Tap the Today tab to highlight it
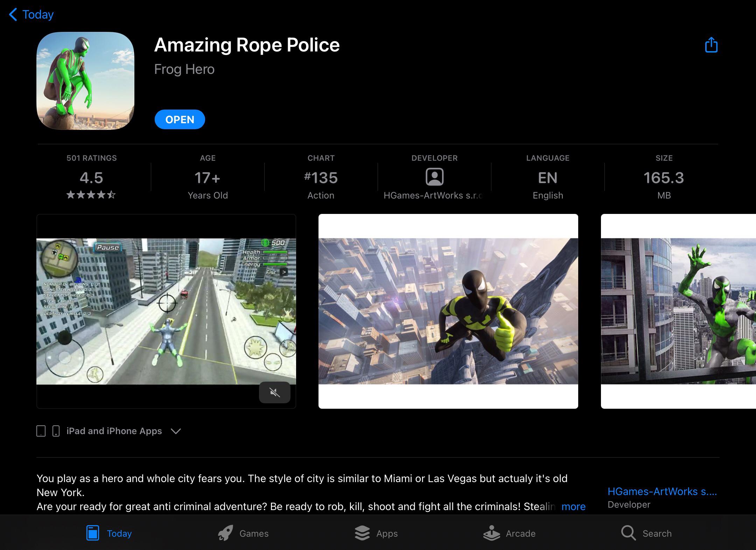The width and height of the screenshot is (756, 550). point(108,533)
